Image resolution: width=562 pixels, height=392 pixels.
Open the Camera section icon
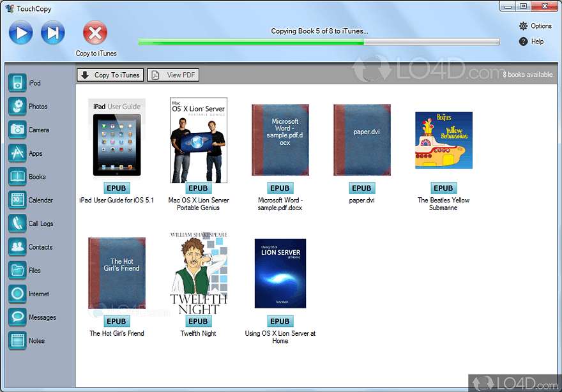pos(17,130)
